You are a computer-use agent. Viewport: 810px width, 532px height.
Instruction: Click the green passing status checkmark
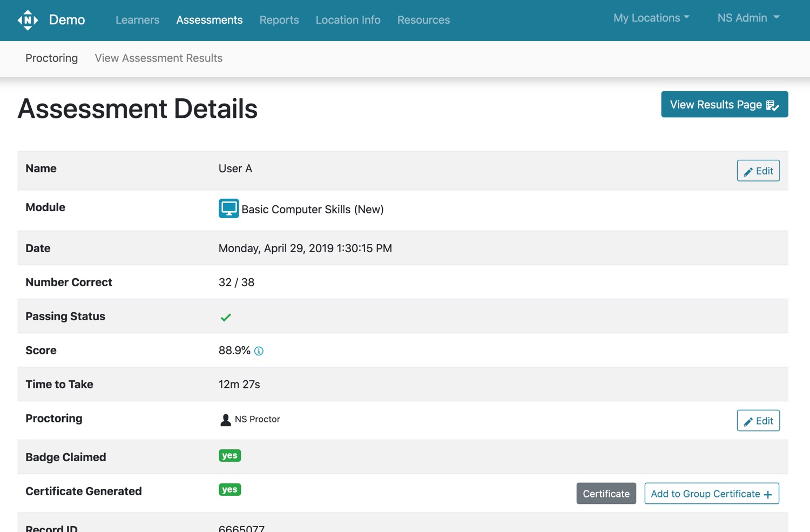(x=226, y=317)
